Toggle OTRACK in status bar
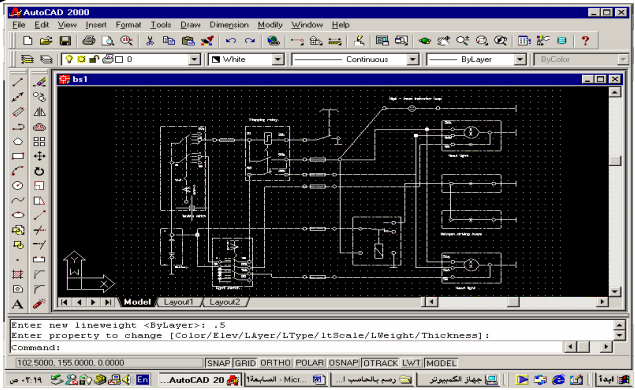The width and height of the screenshot is (635, 390). (381, 363)
